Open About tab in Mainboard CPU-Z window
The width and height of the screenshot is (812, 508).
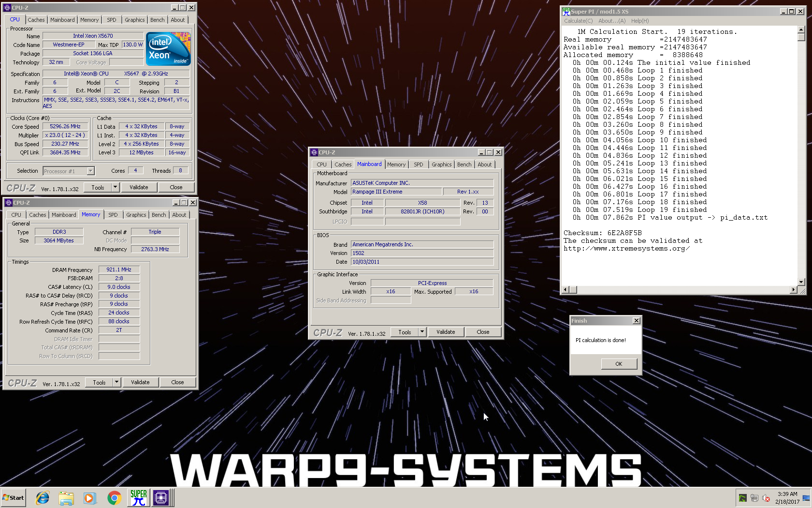click(484, 164)
